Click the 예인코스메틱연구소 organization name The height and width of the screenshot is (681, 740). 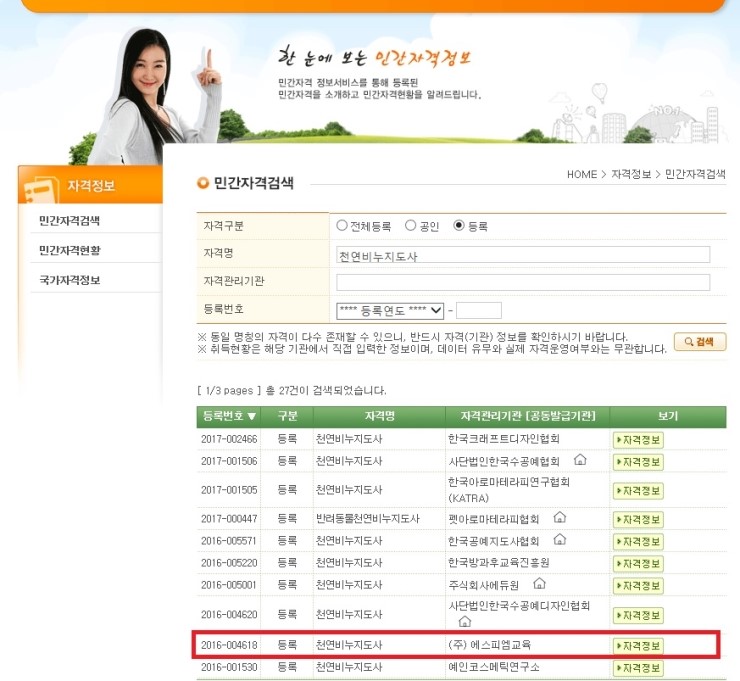point(494,667)
